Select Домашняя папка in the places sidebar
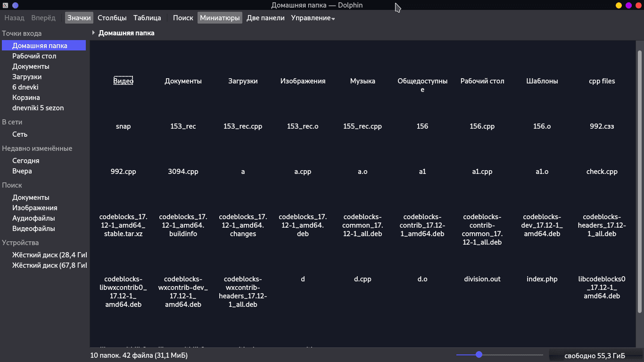Image resolution: width=644 pixels, height=362 pixels. (43, 46)
